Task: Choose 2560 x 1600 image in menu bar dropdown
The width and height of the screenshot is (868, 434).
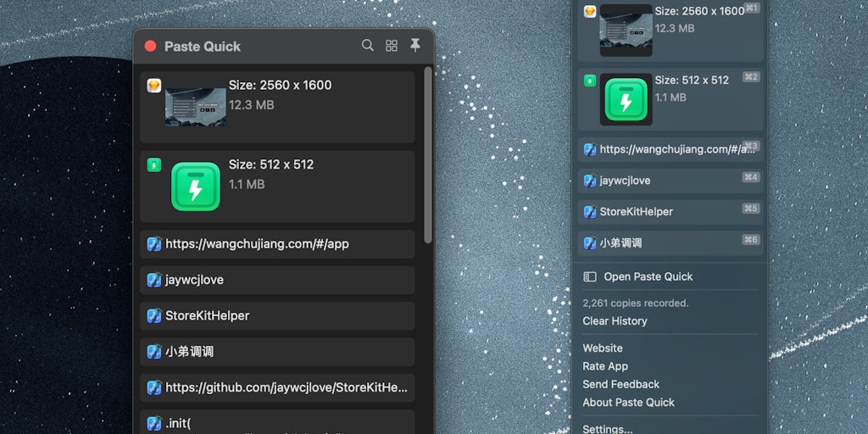Action: tap(670, 31)
